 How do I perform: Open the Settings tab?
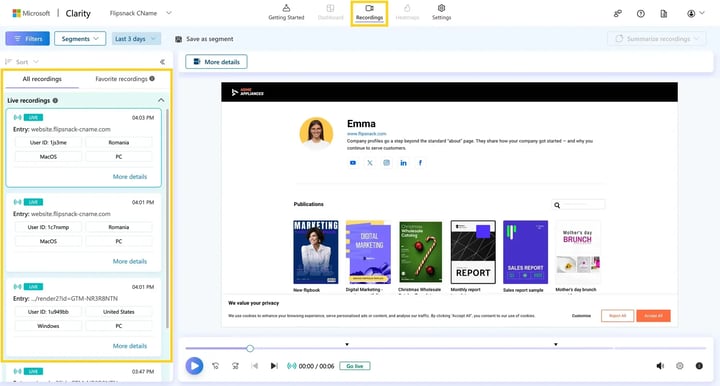point(441,12)
